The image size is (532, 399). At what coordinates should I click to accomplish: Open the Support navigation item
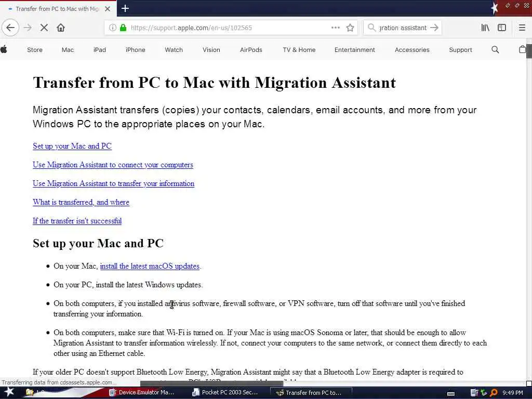click(x=460, y=50)
